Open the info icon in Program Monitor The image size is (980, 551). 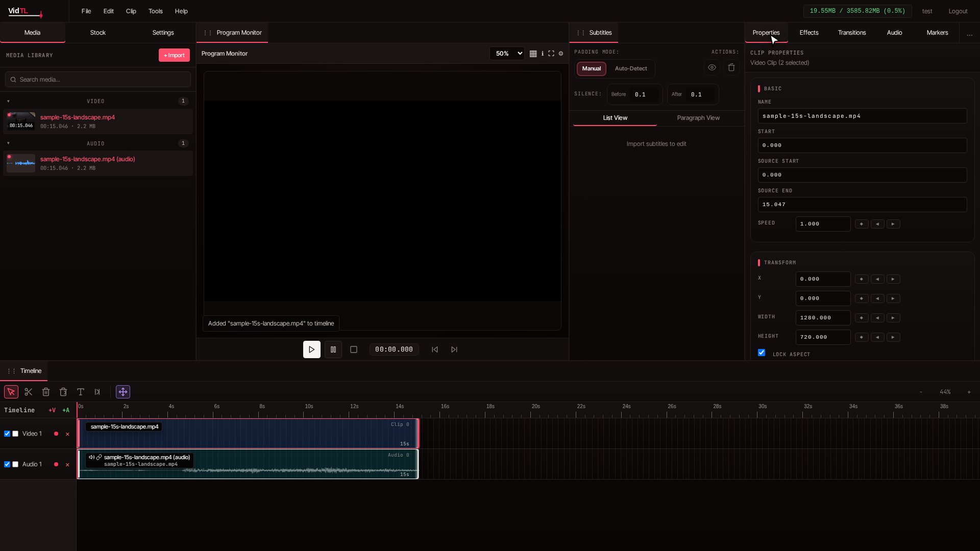(x=542, y=54)
